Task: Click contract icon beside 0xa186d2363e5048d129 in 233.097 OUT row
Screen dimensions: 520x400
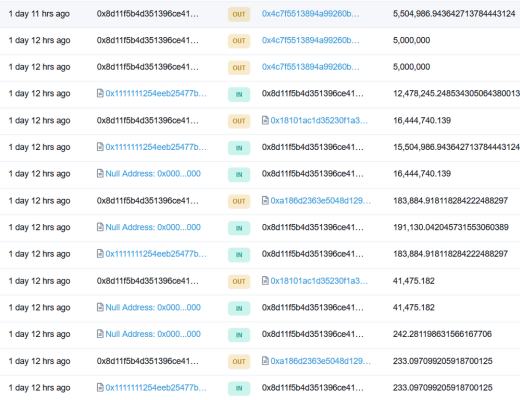Action: coord(265,361)
